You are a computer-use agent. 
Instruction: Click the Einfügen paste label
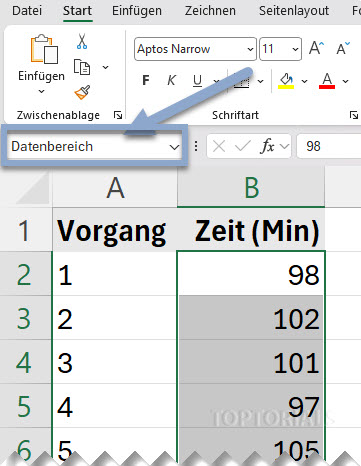(41, 76)
